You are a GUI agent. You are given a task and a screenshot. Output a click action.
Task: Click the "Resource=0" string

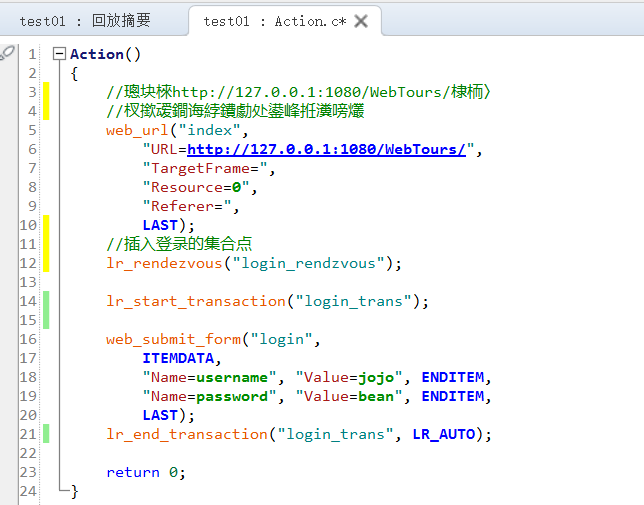point(196,187)
